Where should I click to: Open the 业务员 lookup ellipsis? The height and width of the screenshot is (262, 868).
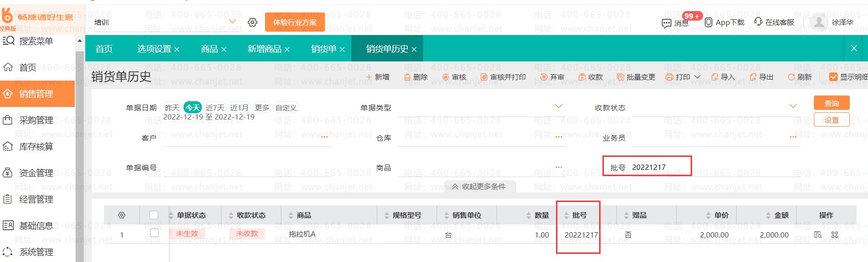pyautogui.click(x=793, y=137)
